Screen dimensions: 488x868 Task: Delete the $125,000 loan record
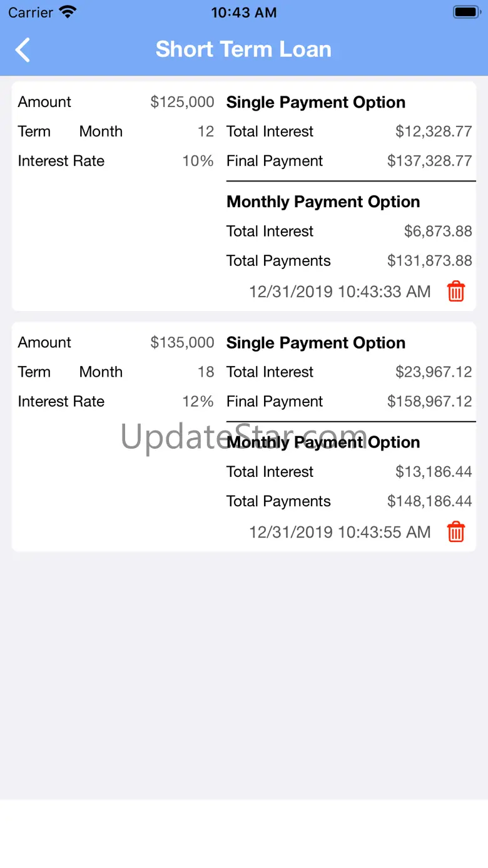click(x=456, y=292)
